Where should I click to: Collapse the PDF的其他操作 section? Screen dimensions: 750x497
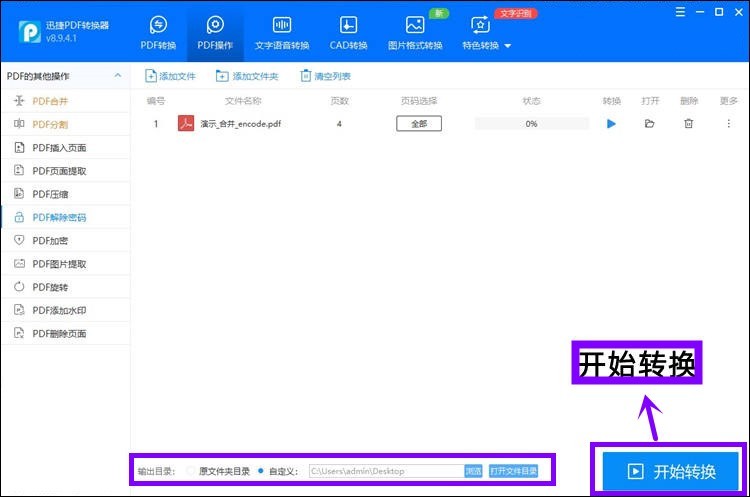[118, 76]
